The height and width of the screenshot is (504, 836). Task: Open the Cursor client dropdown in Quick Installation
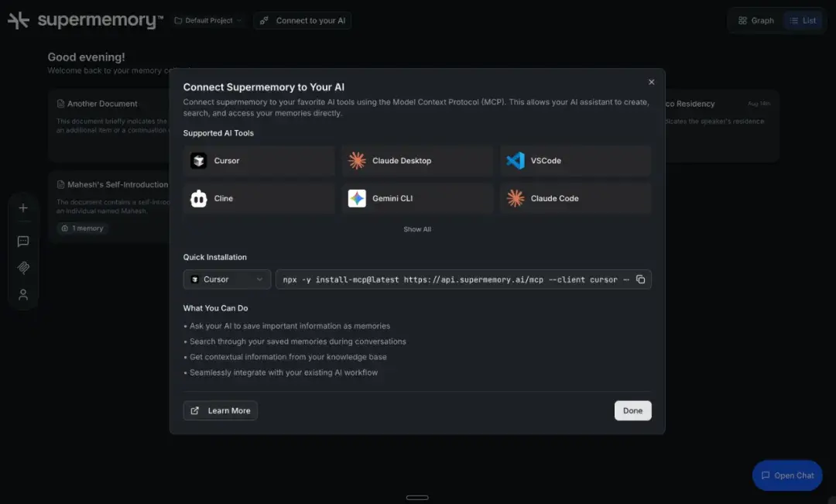pyautogui.click(x=227, y=279)
